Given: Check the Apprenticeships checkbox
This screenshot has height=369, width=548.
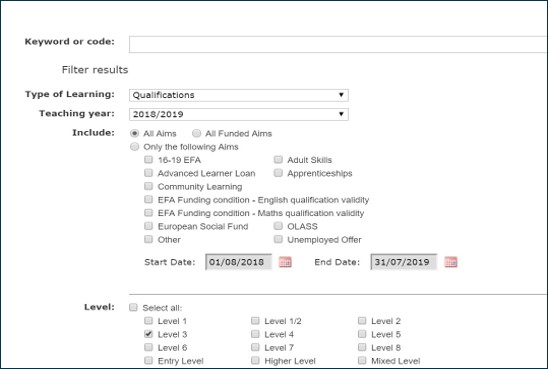Looking at the screenshot, I should [x=278, y=173].
